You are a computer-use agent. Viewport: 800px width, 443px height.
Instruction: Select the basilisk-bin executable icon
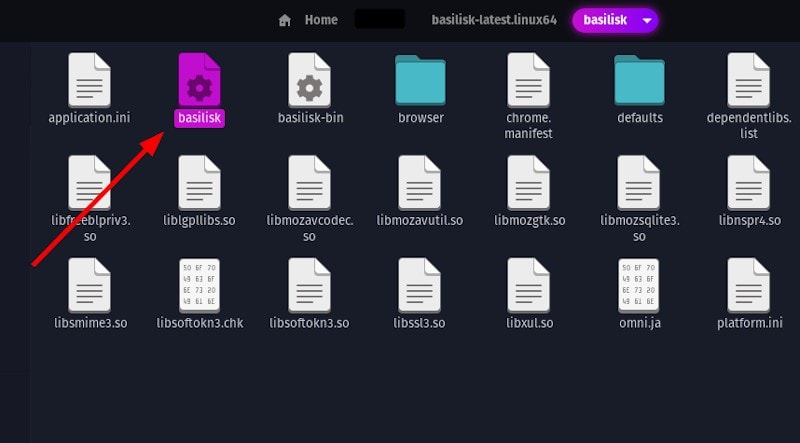pos(309,80)
